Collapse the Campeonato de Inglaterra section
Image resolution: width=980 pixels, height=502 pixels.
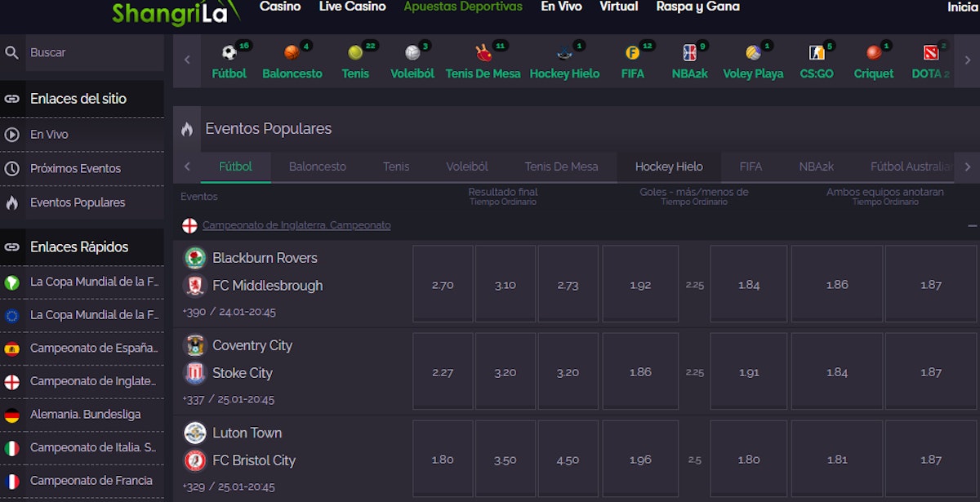pyautogui.click(x=972, y=225)
